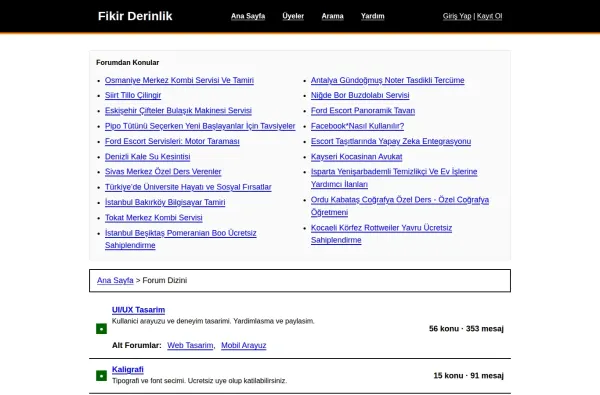
Task: Click the Kayıt Ol link
Action: coord(489,16)
